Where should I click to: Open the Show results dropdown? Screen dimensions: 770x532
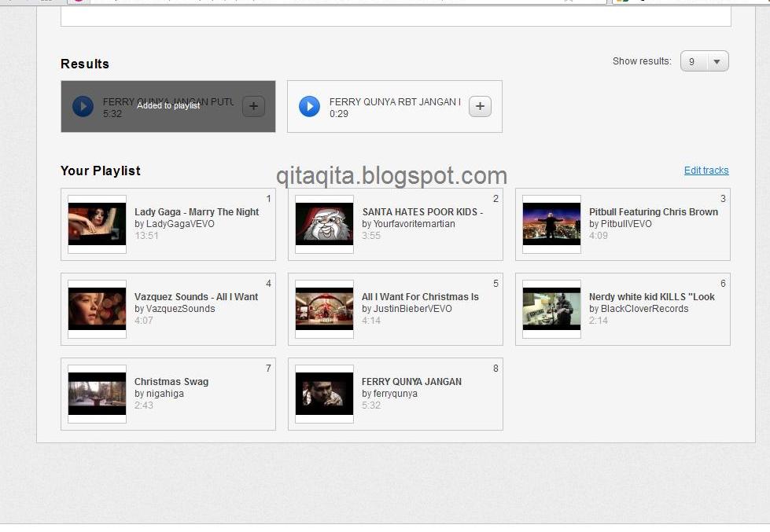point(704,61)
